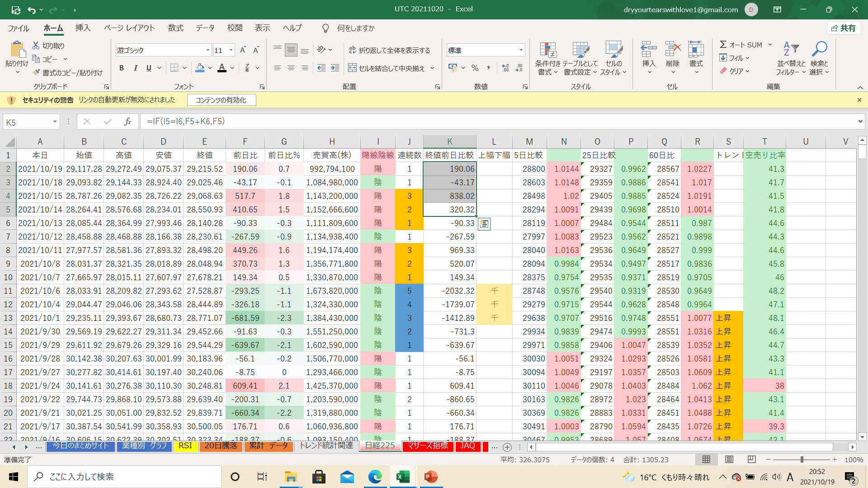The height and width of the screenshot is (488, 868).
Task: Open the font name dropdown
Action: click(208, 50)
